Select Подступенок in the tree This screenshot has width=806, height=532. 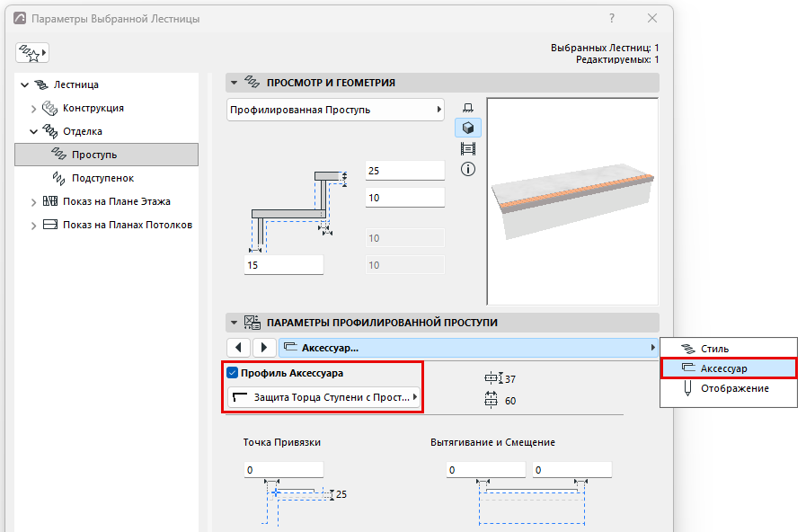[102, 178]
